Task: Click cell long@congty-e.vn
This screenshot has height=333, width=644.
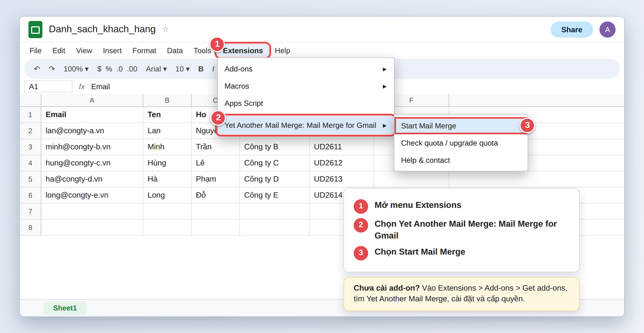Action: (x=92, y=195)
